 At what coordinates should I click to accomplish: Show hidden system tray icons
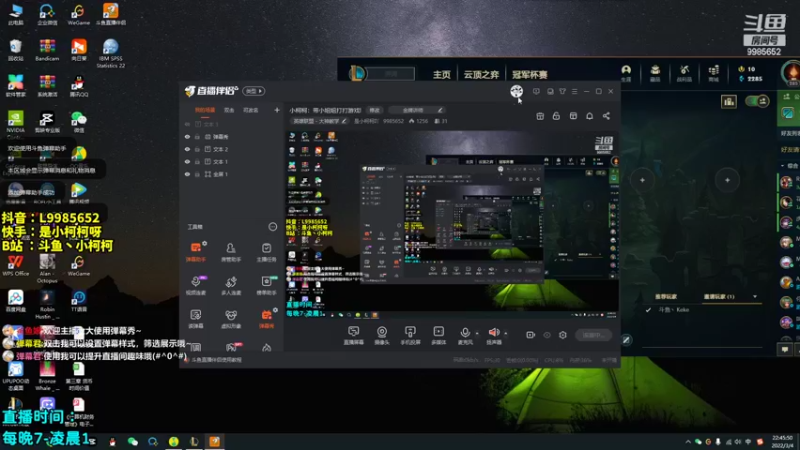point(688,442)
